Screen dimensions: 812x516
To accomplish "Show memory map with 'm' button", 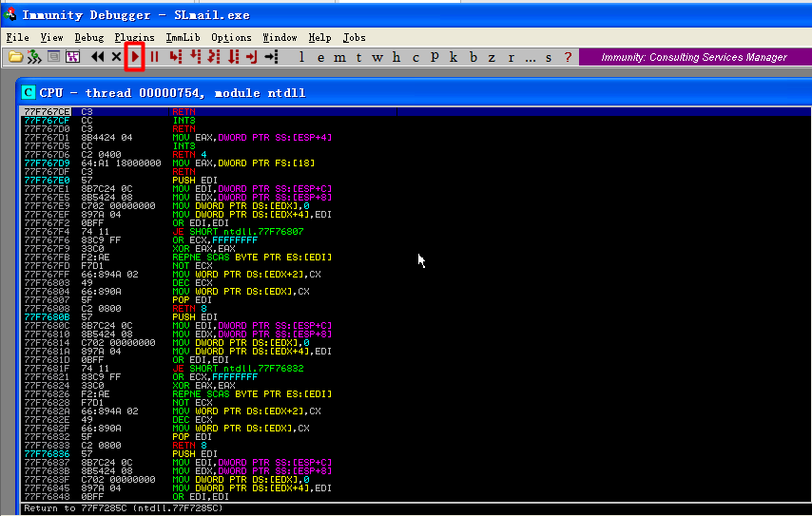I will [339, 57].
